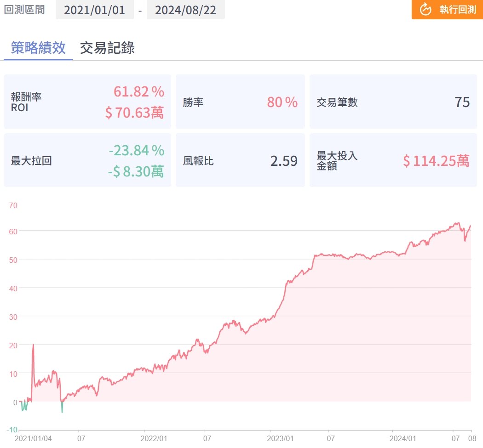Open the end date 2024/08/22 field
Viewport: 483px width, 448px height.
(x=185, y=10)
